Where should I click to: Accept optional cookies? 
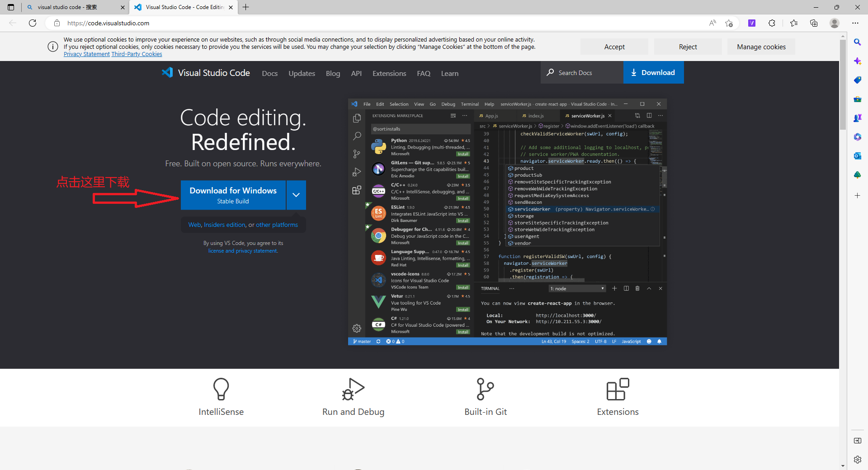tap(614, 47)
